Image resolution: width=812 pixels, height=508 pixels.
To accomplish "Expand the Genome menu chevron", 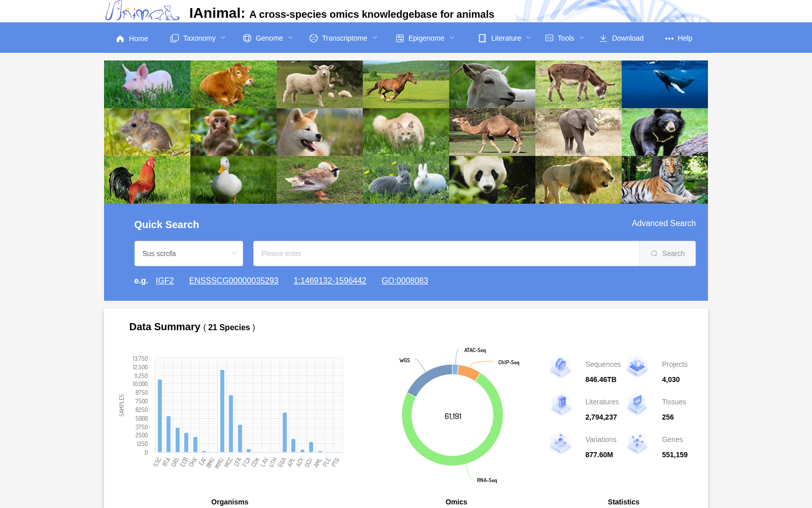I will [291, 38].
